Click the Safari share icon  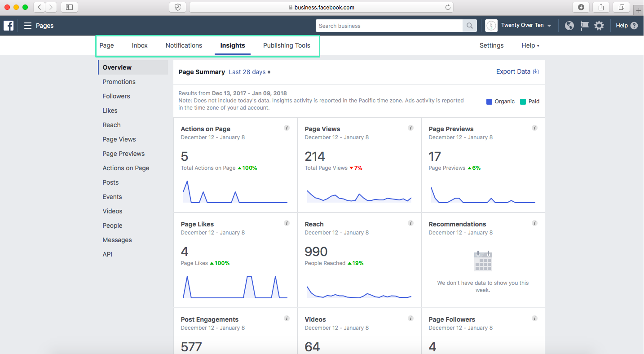pos(601,7)
